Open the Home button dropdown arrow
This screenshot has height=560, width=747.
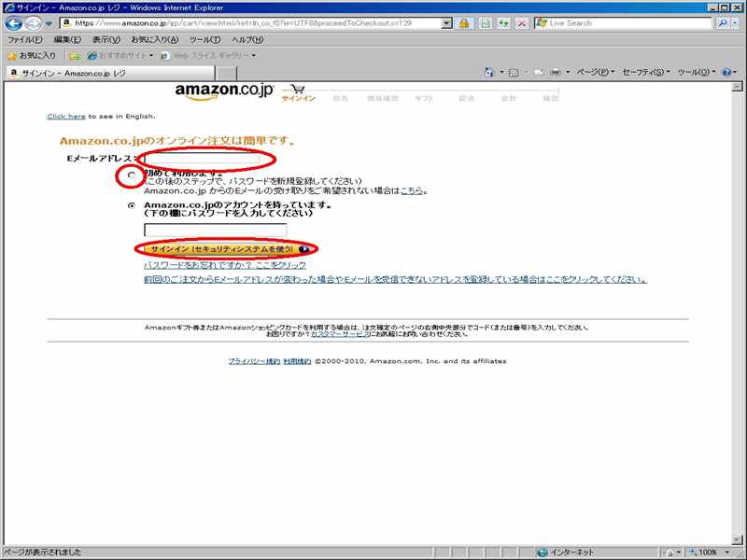coord(501,73)
